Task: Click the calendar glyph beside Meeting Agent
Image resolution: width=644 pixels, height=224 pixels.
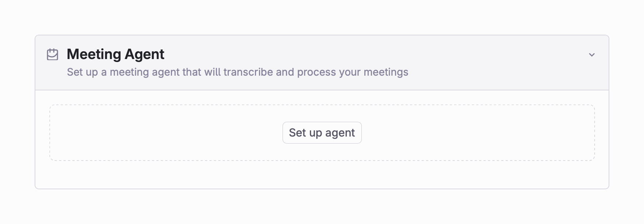Action: click(52, 54)
